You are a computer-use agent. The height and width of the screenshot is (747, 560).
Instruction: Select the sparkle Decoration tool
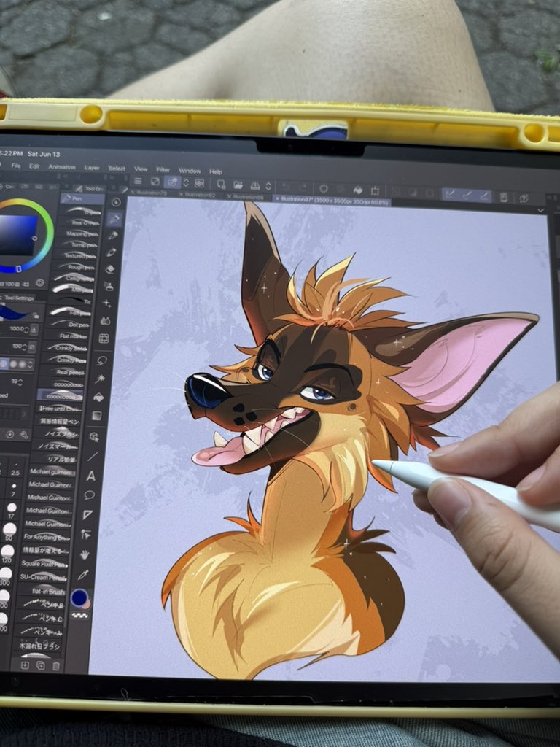pyautogui.click(x=106, y=303)
